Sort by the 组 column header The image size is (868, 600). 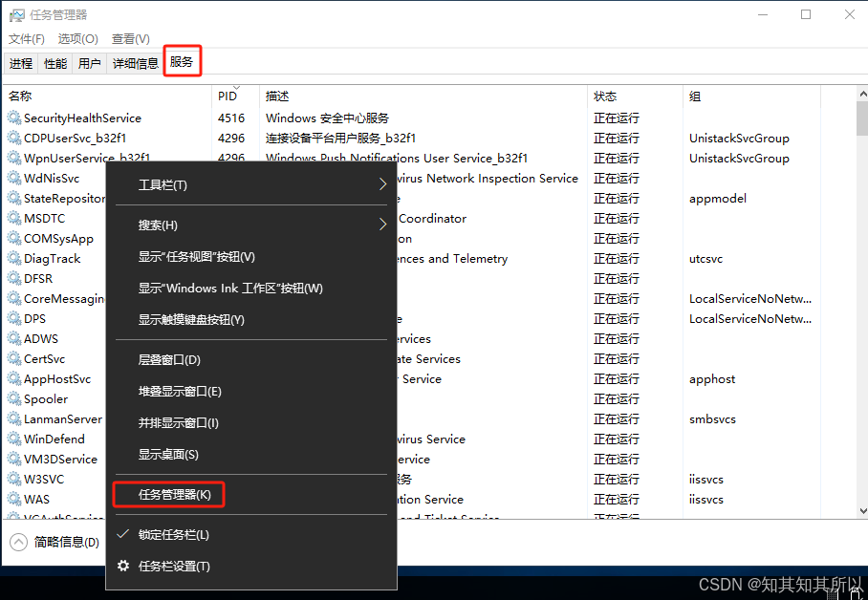click(x=751, y=96)
